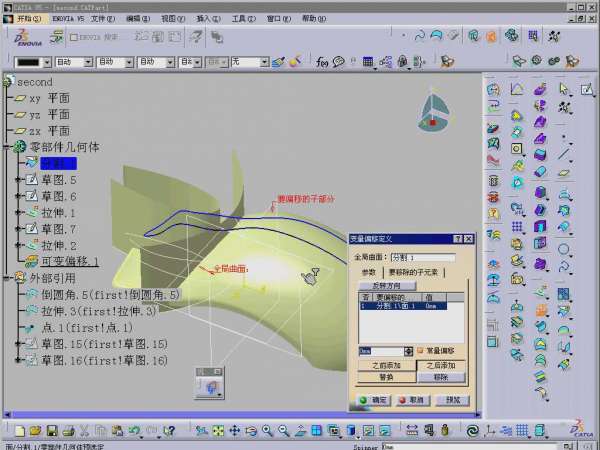
Task: Click the 确定 (OK) button
Action: coord(374,400)
